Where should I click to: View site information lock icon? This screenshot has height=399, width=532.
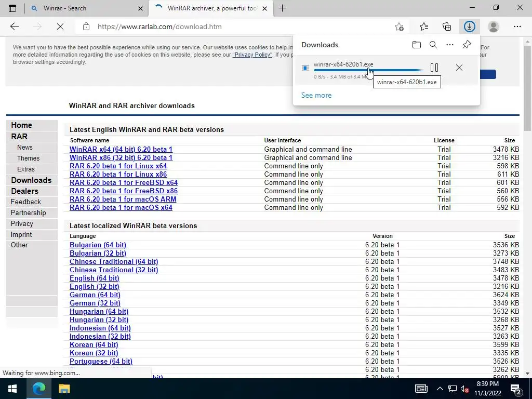tap(86, 26)
